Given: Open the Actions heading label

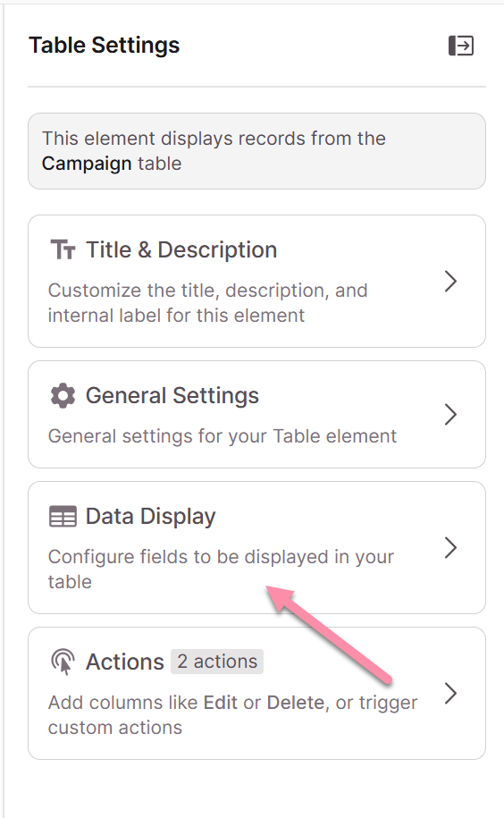Looking at the screenshot, I should pyautogui.click(x=125, y=662).
